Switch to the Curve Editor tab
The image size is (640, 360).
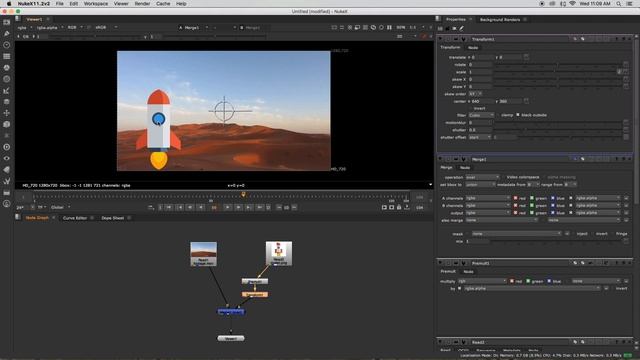[x=75, y=218]
